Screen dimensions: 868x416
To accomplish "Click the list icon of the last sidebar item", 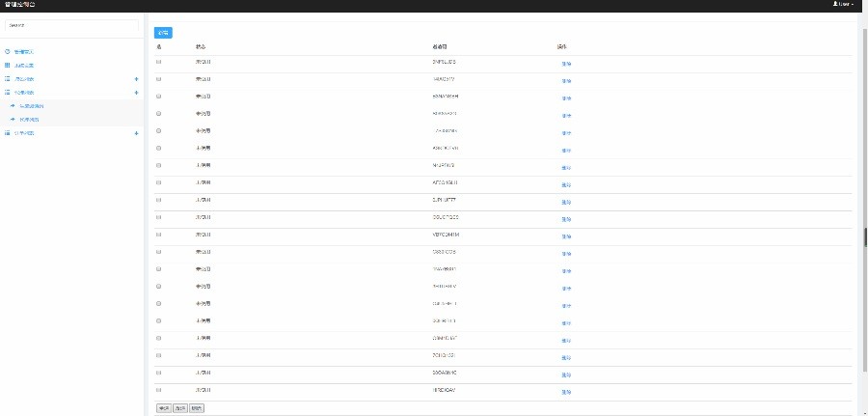I will (8, 132).
